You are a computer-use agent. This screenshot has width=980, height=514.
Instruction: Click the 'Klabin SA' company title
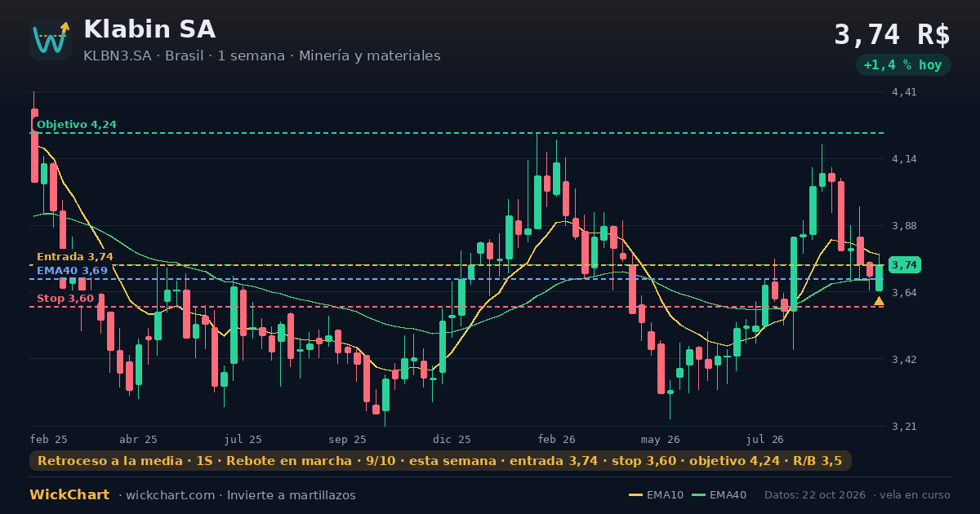pyautogui.click(x=149, y=29)
